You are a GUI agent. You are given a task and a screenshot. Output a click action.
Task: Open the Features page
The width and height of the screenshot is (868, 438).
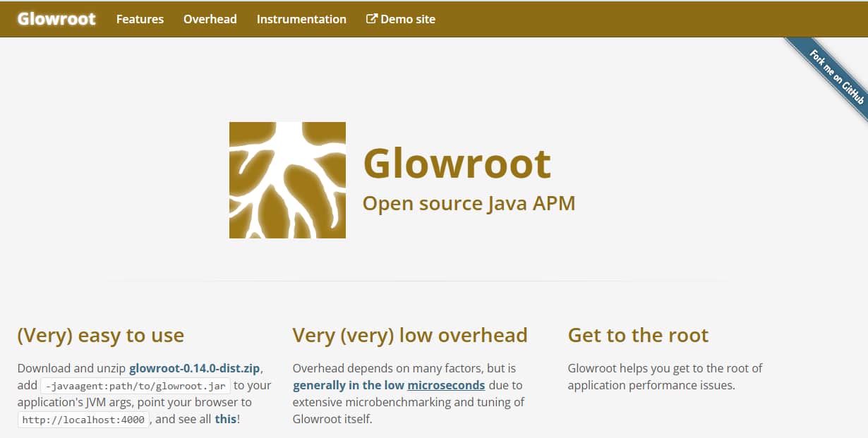[x=139, y=19]
